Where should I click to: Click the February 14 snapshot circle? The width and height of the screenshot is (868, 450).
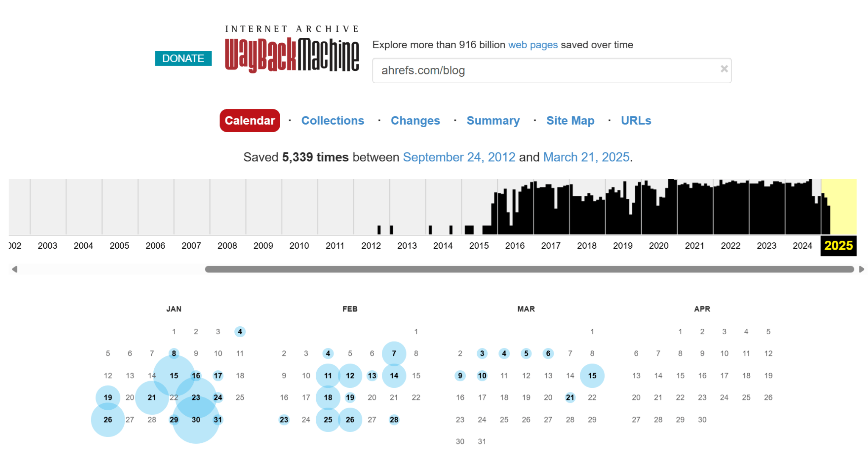394,375
